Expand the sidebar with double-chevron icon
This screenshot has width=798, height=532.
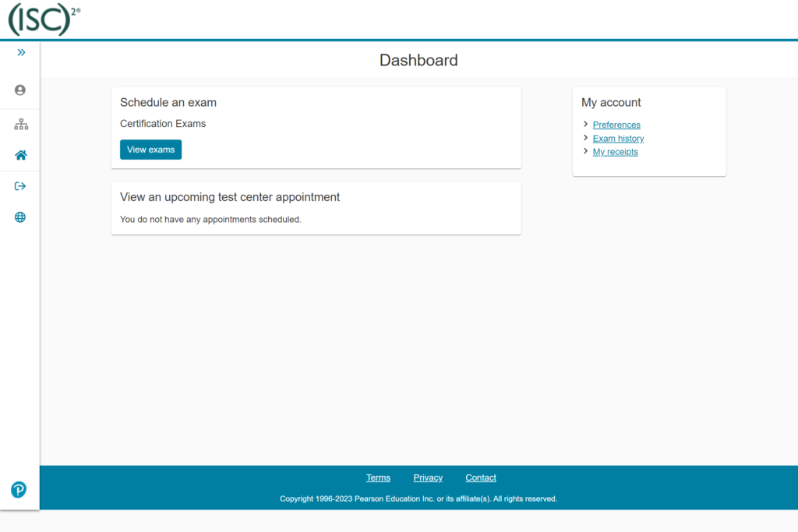(x=21, y=52)
